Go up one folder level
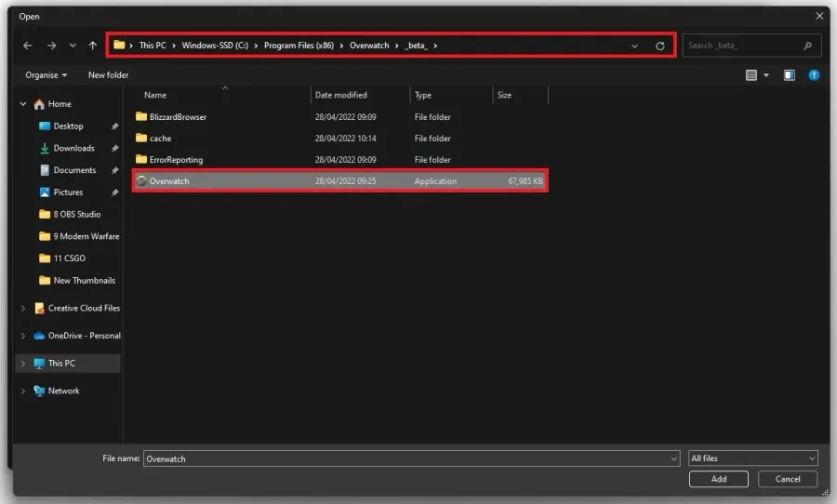This screenshot has height=504, width=837. [93, 46]
